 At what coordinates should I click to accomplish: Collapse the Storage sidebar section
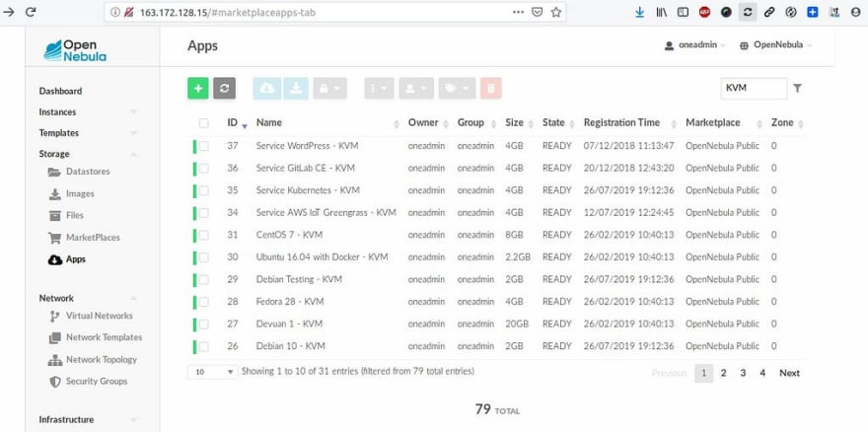88,154
